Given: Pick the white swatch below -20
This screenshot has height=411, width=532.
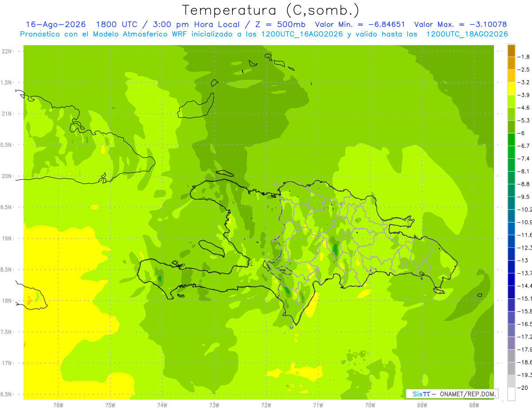Looking at the screenshot, I should [511, 394].
